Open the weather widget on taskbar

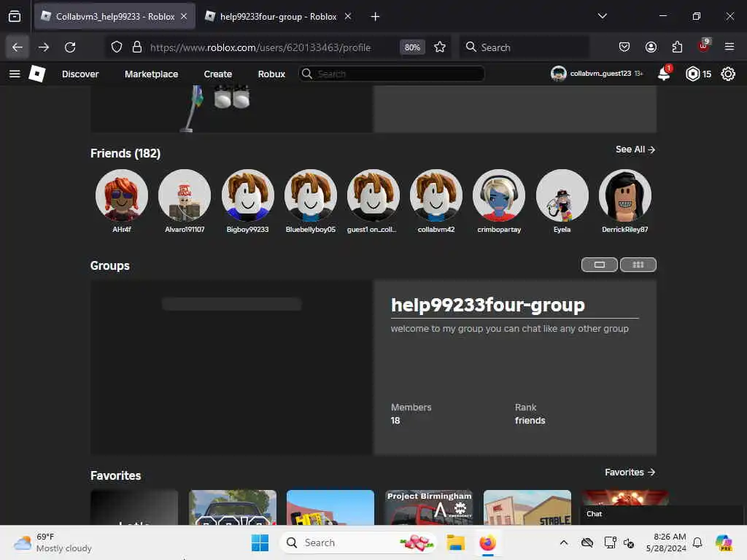(53, 542)
